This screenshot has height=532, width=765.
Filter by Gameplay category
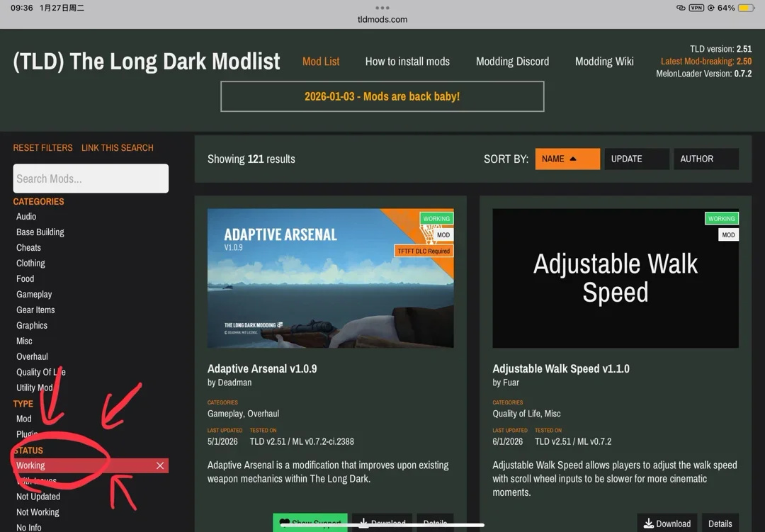pyautogui.click(x=34, y=294)
